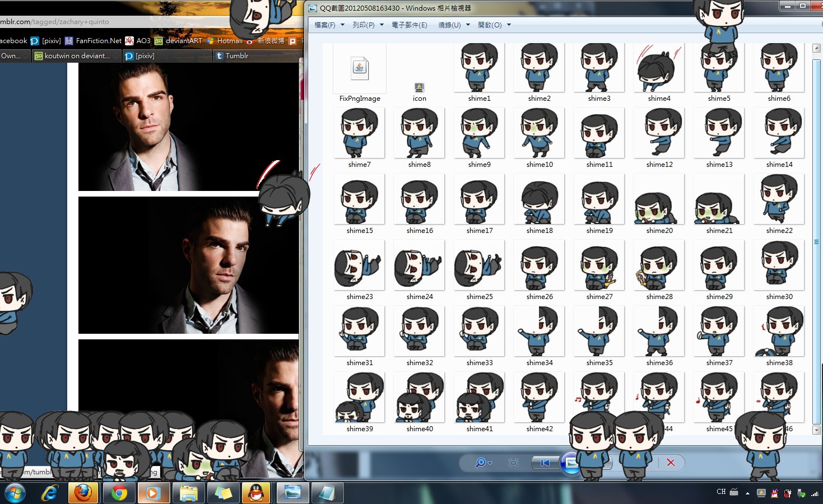Launch Internet Explorer from the taskbar

(x=50, y=493)
